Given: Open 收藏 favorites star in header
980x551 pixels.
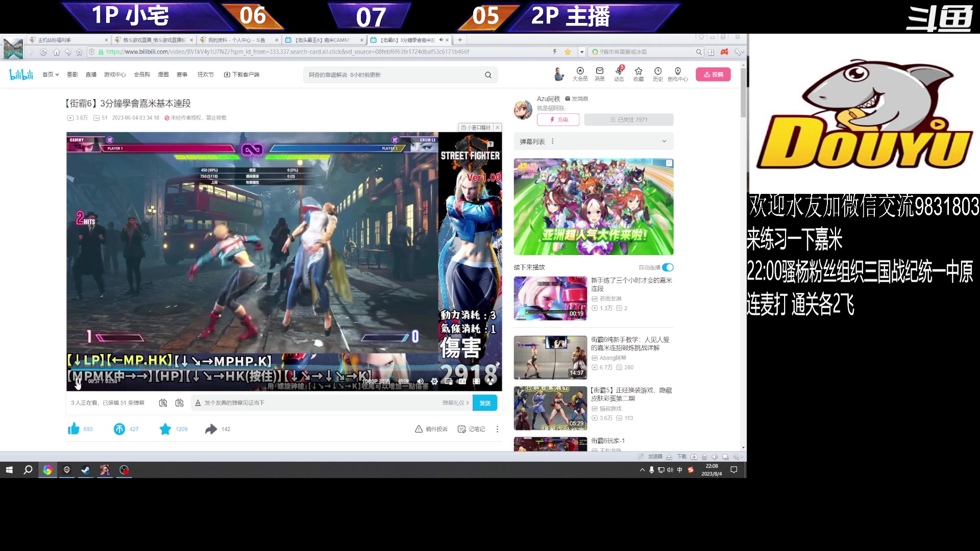Looking at the screenshot, I should 639,74.
